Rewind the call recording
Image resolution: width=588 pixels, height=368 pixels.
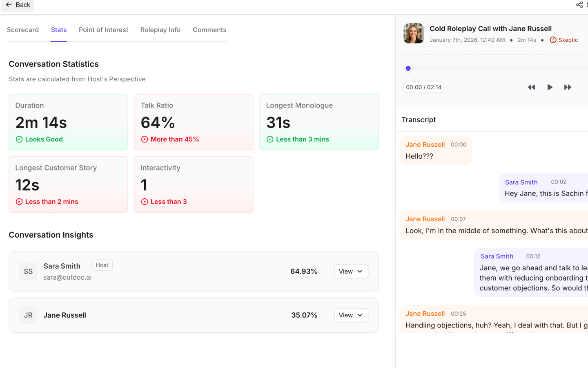(x=531, y=87)
